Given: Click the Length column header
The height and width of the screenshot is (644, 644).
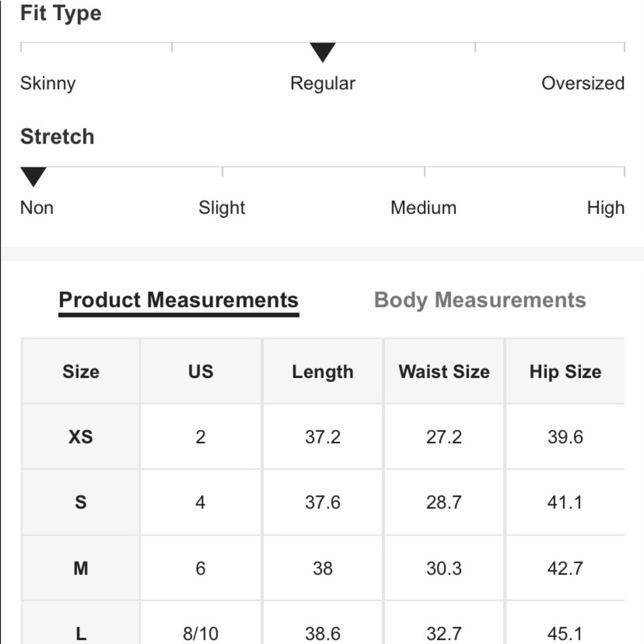Looking at the screenshot, I should point(323,372).
